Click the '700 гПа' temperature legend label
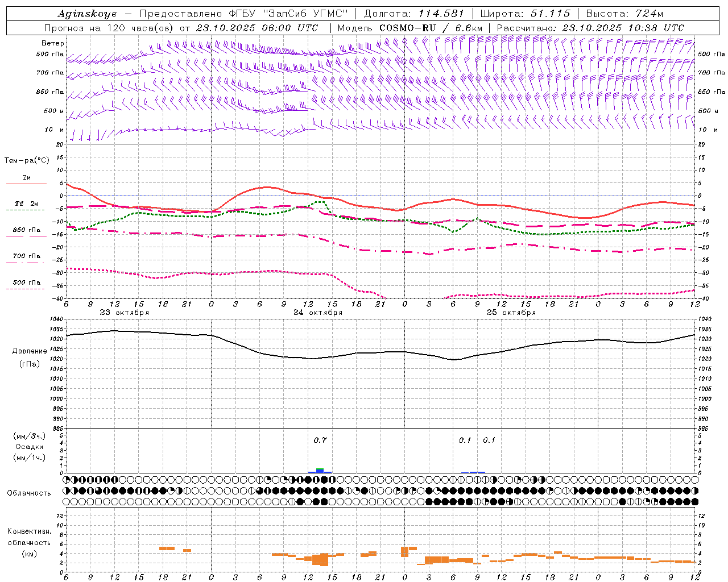 click(x=27, y=256)
